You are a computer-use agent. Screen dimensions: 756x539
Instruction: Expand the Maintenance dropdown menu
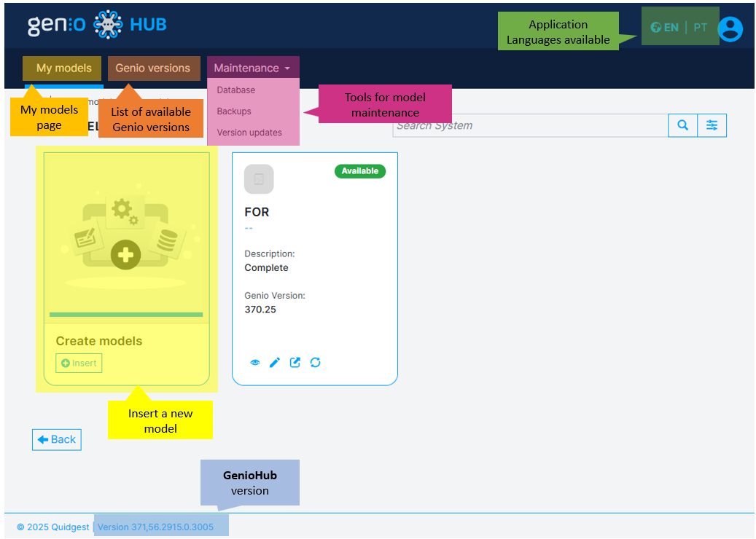(x=253, y=68)
